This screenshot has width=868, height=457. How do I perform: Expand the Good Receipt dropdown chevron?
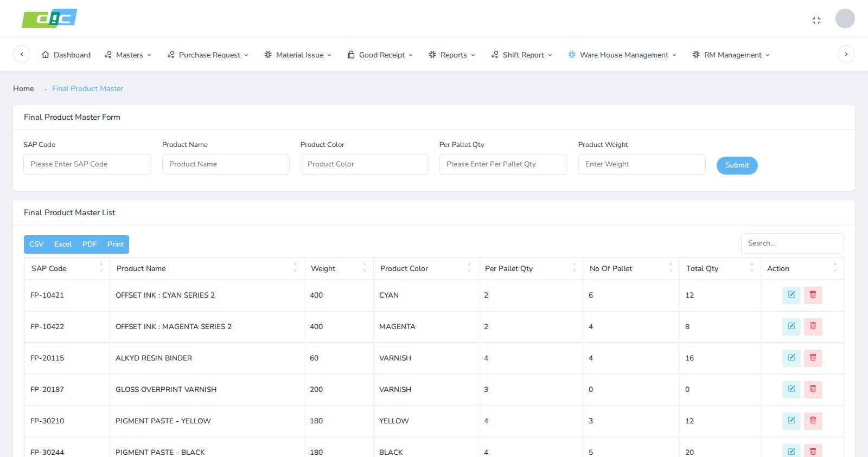411,55
